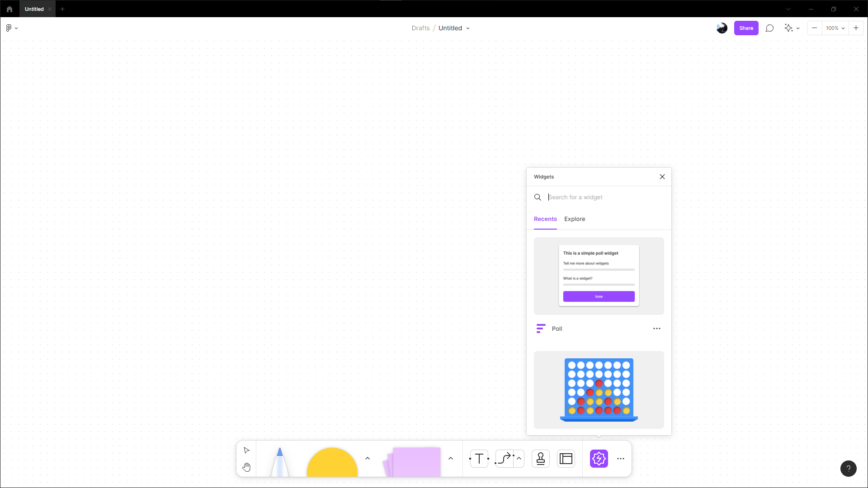Viewport: 868px width, 488px height.
Task: Open the more tools menu
Action: [x=621, y=459]
